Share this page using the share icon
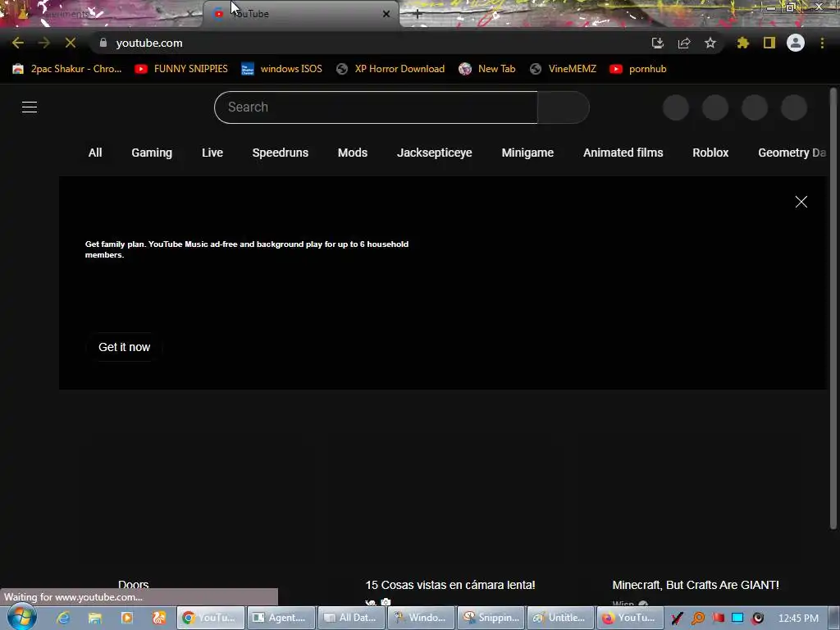This screenshot has height=630, width=840. pyautogui.click(x=684, y=43)
